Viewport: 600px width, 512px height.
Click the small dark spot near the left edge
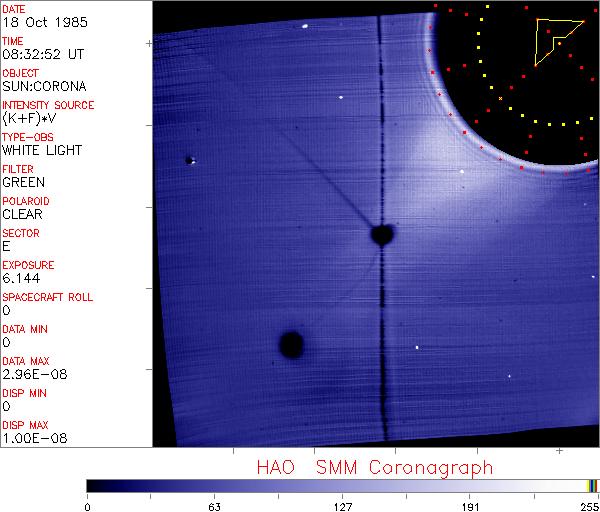[x=188, y=159]
